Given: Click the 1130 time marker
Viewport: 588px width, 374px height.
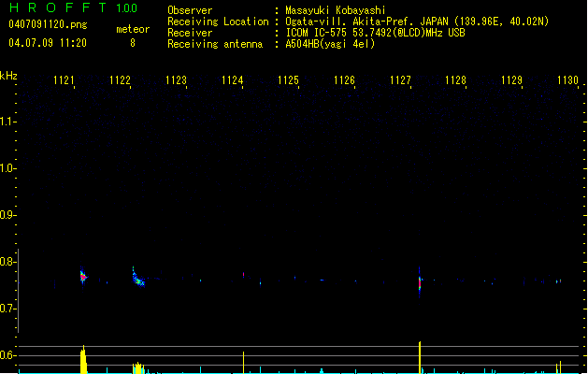Looking at the screenshot, I should coord(567,80).
